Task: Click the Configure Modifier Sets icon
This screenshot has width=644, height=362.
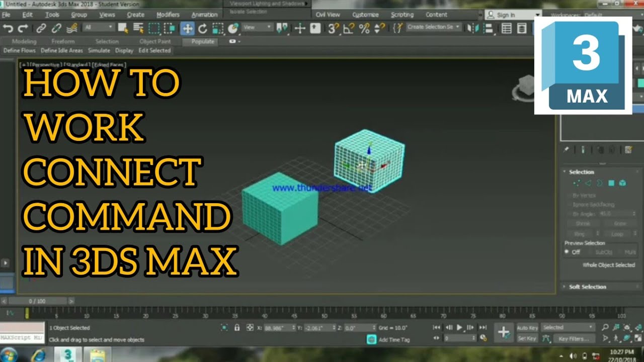Action: tap(628, 149)
